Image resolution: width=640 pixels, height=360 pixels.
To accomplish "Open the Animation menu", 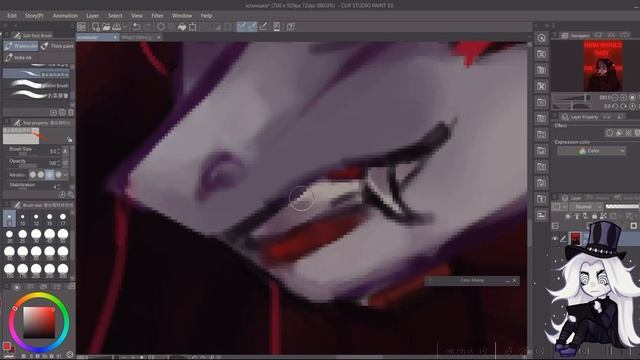I will click(65, 16).
